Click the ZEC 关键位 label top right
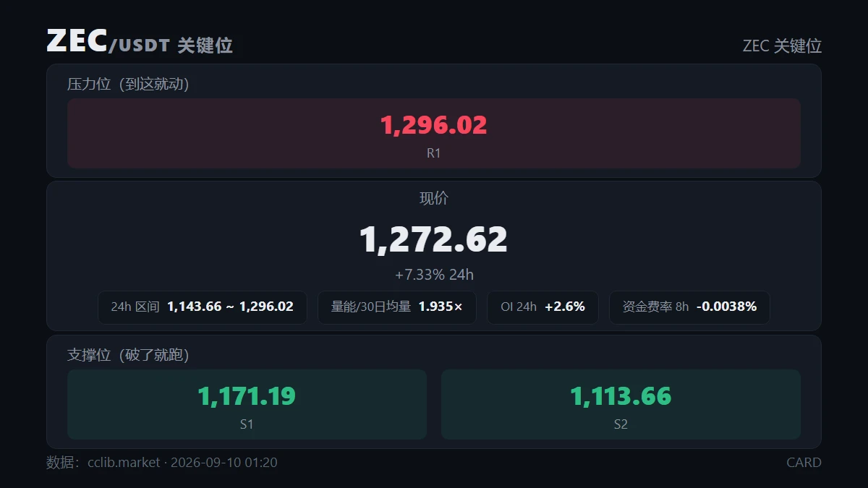 (x=782, y=46)
